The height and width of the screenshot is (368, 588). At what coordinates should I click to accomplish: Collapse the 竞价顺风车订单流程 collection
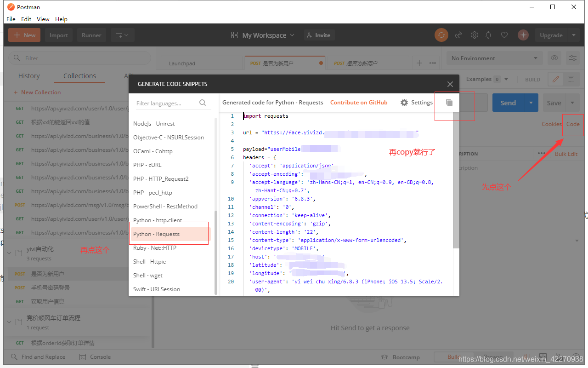[10, 322]
